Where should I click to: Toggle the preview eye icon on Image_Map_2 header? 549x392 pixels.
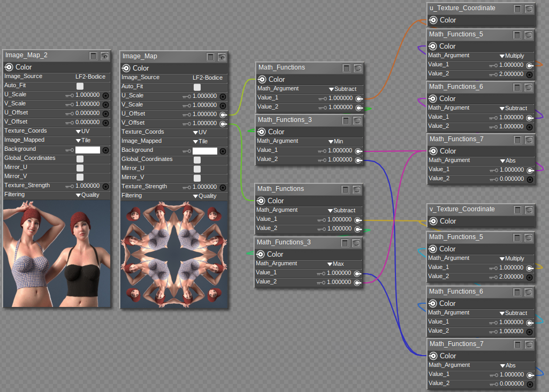[104, 56]
